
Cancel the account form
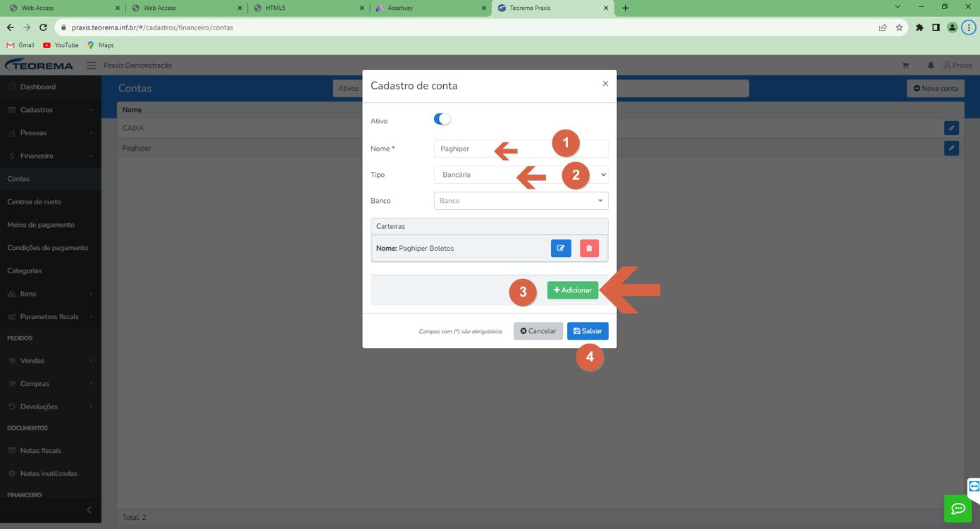coord(538,331)
